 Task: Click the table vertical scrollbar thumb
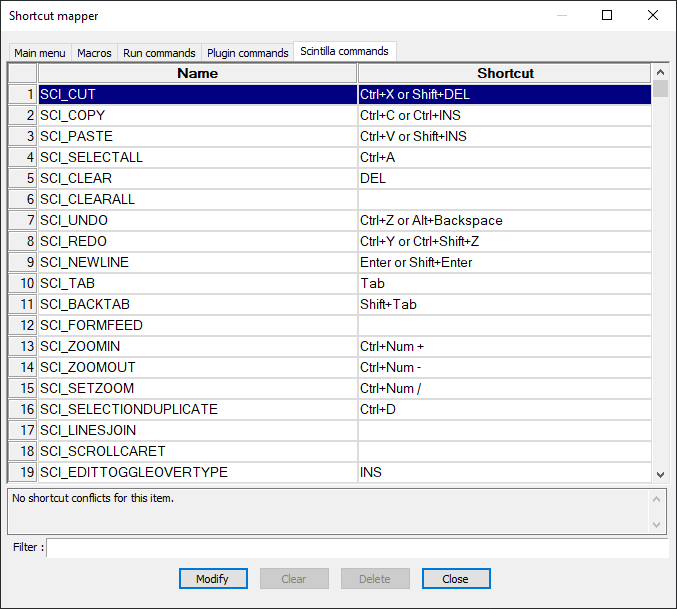point(660,88)
